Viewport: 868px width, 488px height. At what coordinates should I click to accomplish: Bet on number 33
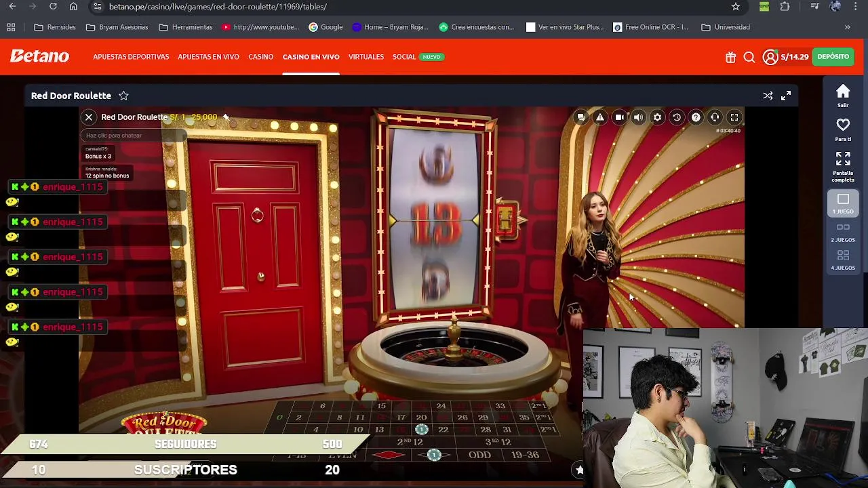click(x=500, y=406)
